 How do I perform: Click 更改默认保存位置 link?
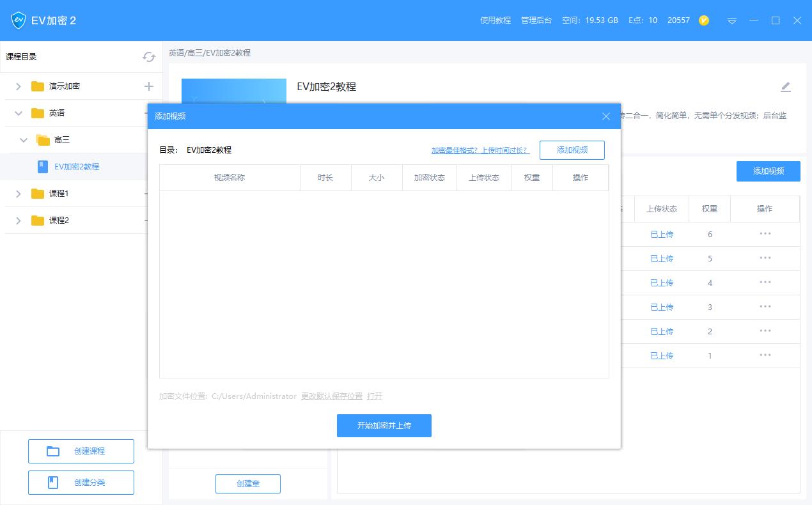[x=332, y=396]
